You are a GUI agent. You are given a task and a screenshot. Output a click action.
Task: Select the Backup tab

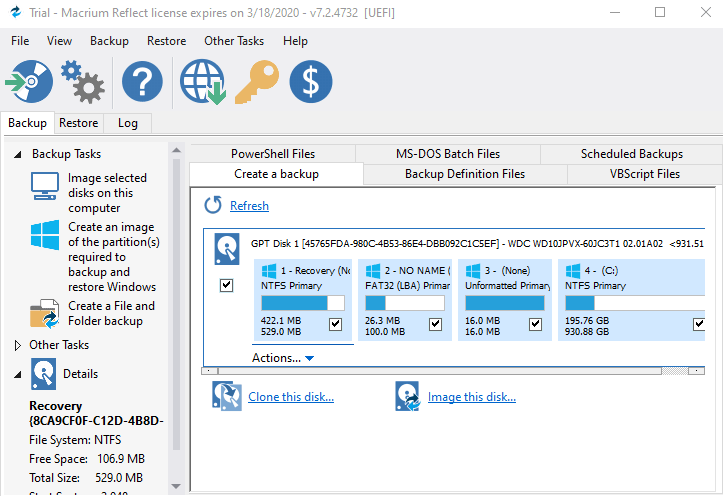[x=27, y=123]
